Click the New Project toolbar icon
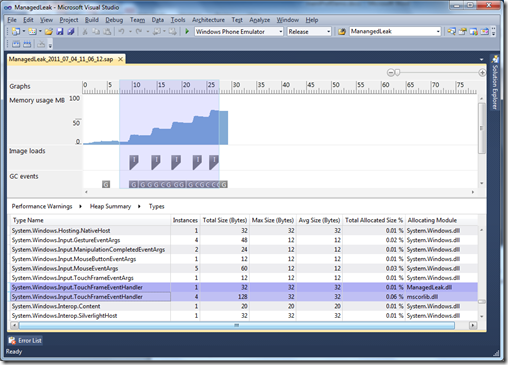Screen dimensions: 508x365 coord(16,32)
